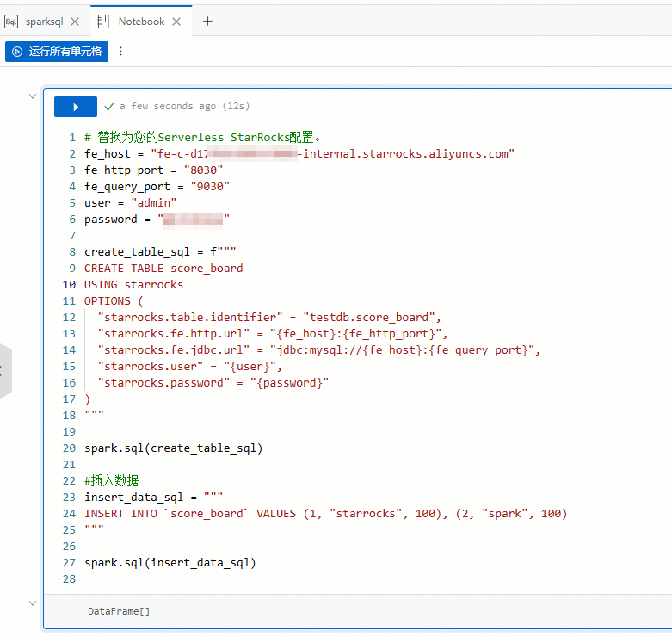This screenshot has width=672, height=637.
Task: Select the Notebook tab
Action: (x=141, y=22)
